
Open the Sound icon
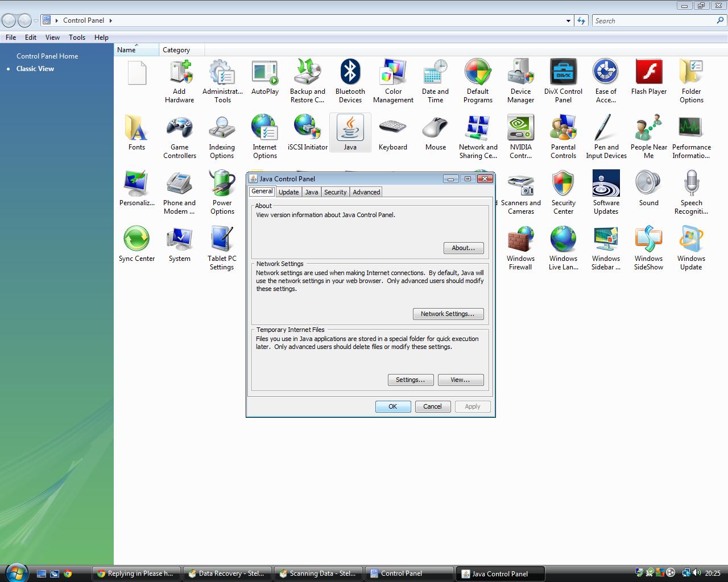pos(649,189)
